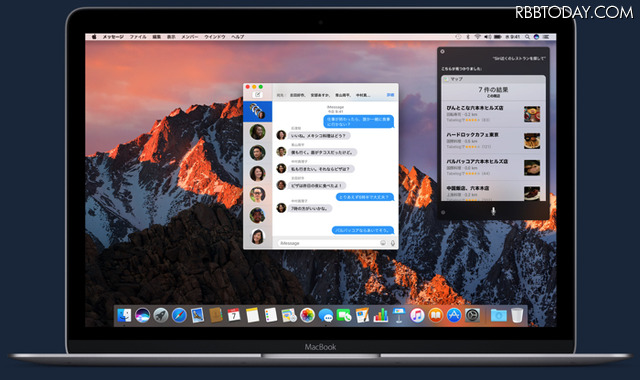This screenshot has height=380, width=640.
Task: Open the App Store Dock icon
Action: pyautogui.click(x=453, y=315)
